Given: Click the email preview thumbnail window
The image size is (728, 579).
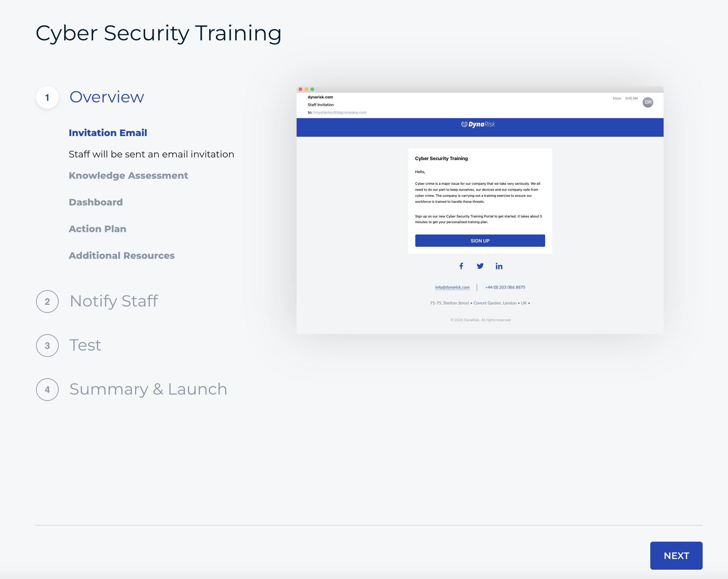Looking at the screenshot, I should click(x=479, y=209).
